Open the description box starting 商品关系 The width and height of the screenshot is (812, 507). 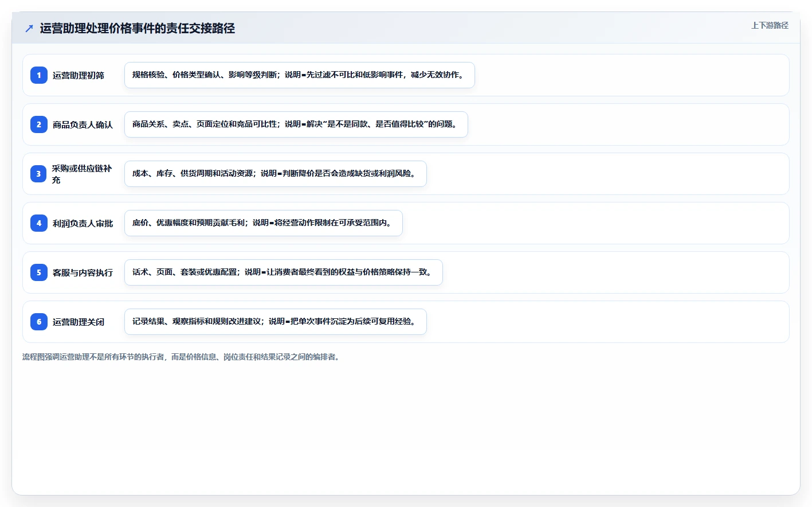tap(296, 124)
